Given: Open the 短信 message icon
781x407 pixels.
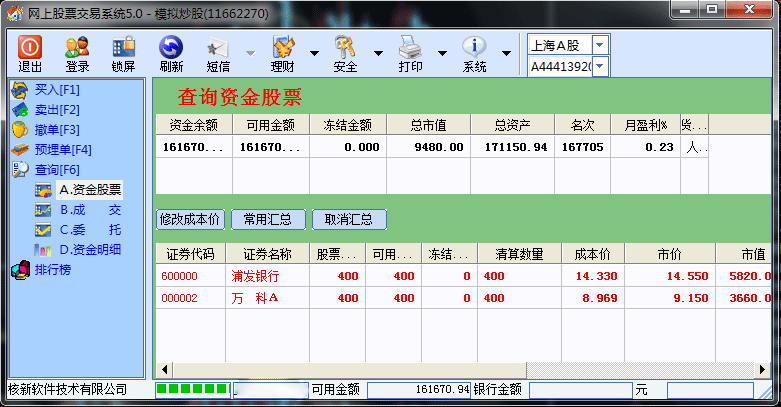Looking at the screenshot, I should click(218, 47).
